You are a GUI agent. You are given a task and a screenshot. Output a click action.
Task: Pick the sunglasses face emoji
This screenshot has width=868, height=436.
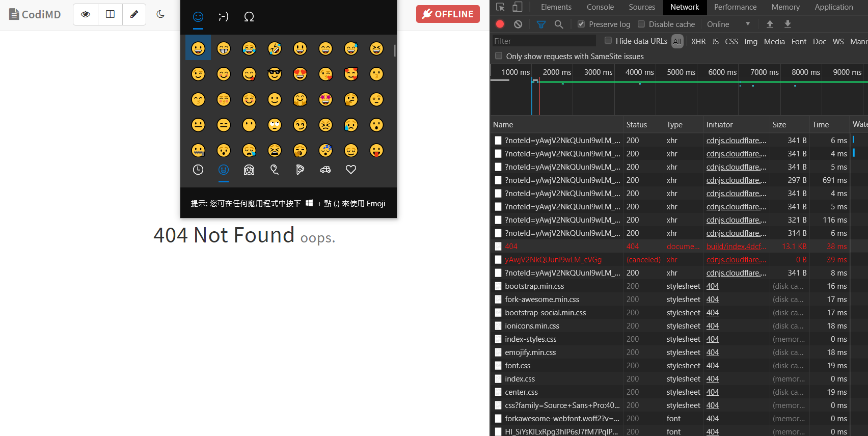(275, 74)
